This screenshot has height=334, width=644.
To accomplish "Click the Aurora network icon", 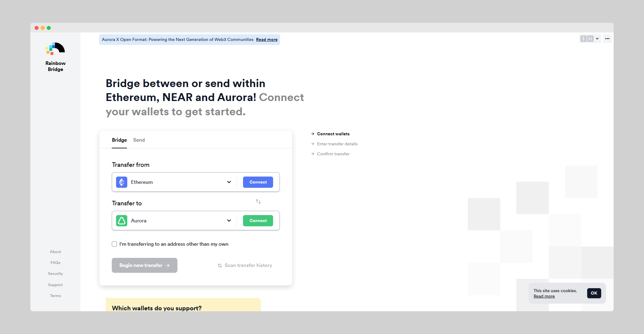I will (122, 221).
